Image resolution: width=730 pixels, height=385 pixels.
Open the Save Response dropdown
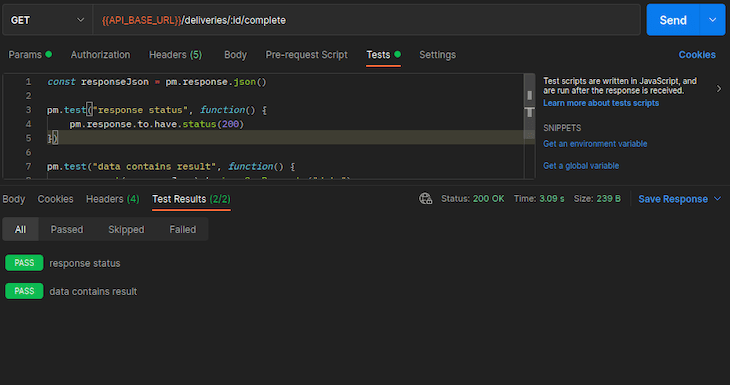tap(680, 199)
